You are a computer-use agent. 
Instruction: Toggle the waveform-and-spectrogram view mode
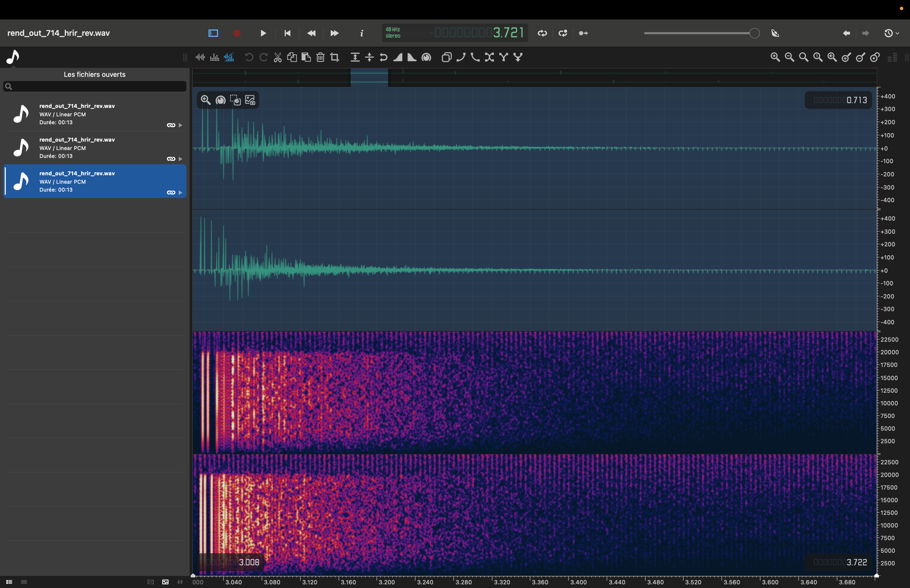coord(229,57)
